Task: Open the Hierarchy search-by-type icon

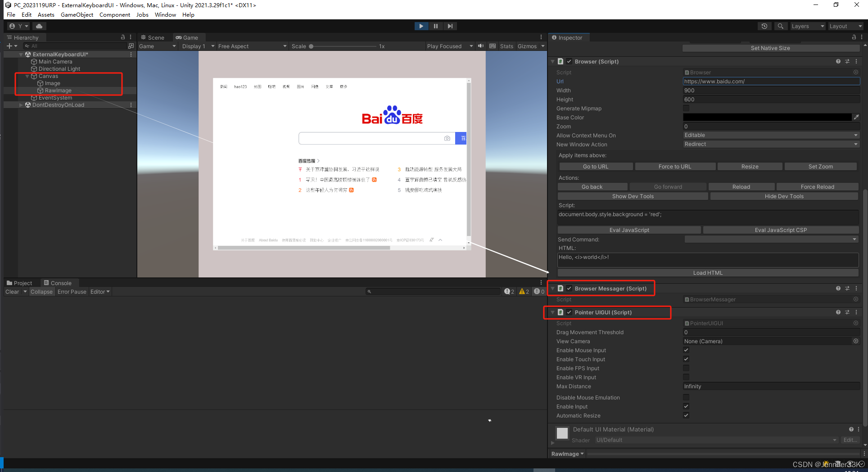Action: click(x=131, y=46)
